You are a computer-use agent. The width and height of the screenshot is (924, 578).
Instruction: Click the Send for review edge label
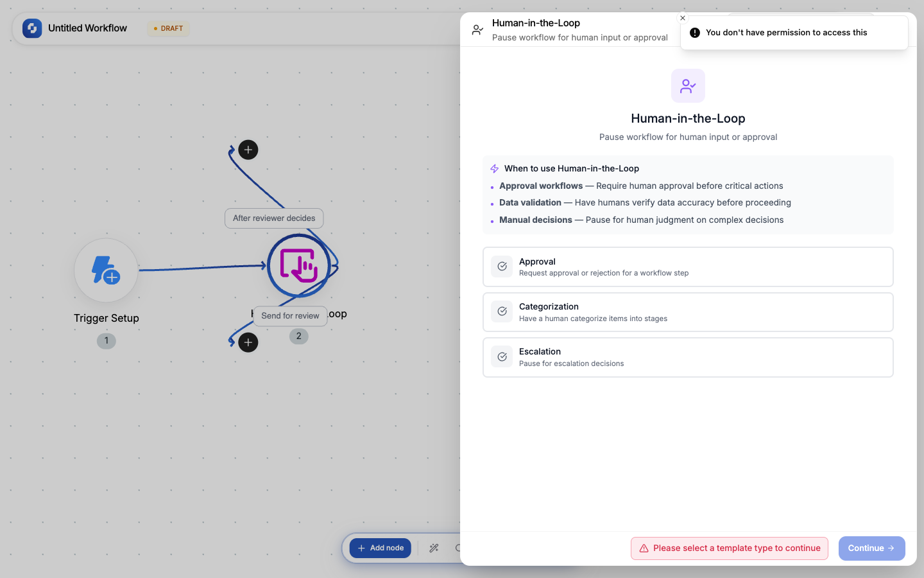(290, 316)
